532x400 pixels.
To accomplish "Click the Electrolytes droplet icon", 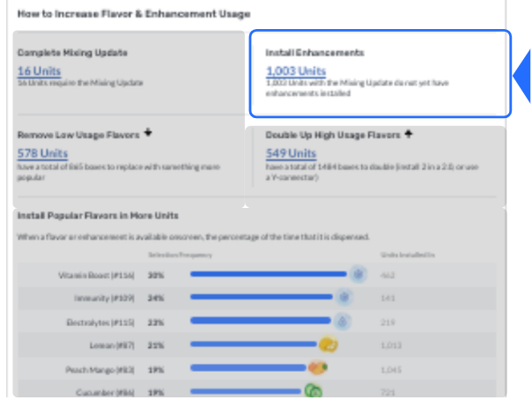I will click(x=343, y=322).
